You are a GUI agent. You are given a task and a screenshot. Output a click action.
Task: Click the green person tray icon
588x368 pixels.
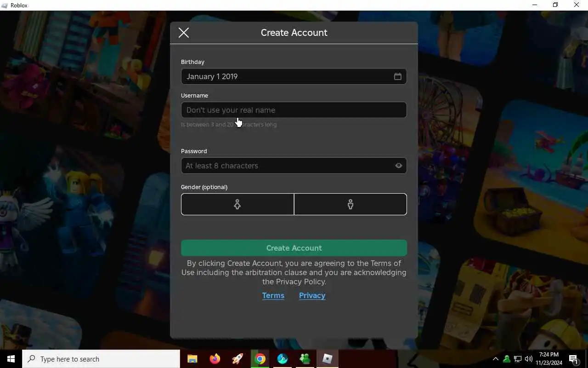click(507, 359)
